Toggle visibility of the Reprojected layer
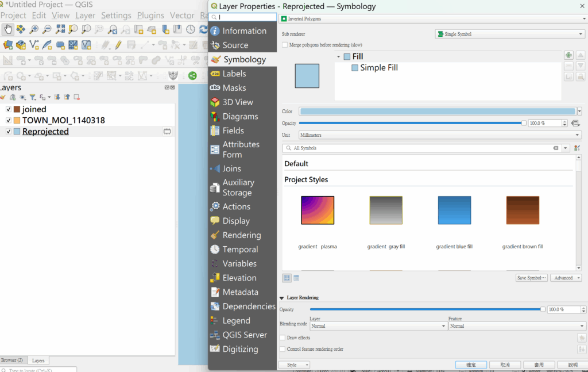Image resolution: width=588 pixels, height=372 pixels. coord(8,132)
